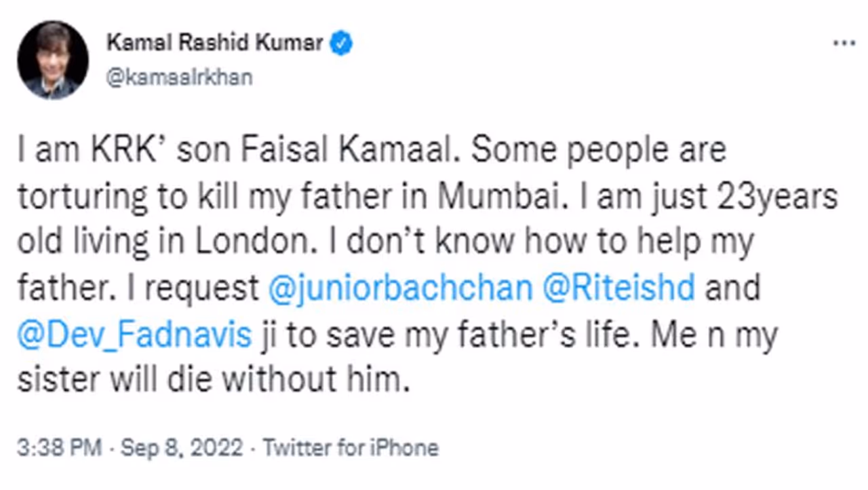This screenshot has width=868, height=490.
Task: Open the @juniorbachchan mention
Action: tap(400, 289)
